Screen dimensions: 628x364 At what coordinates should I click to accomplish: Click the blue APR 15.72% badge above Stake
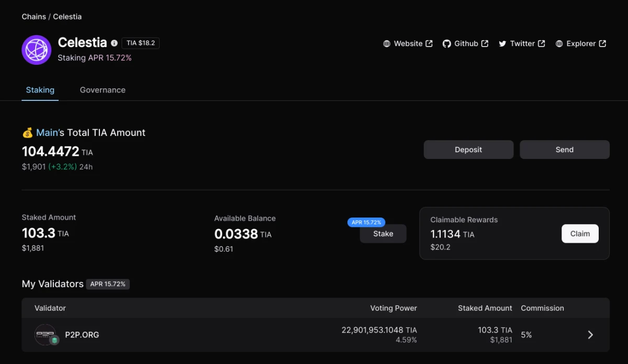(366, 222)
